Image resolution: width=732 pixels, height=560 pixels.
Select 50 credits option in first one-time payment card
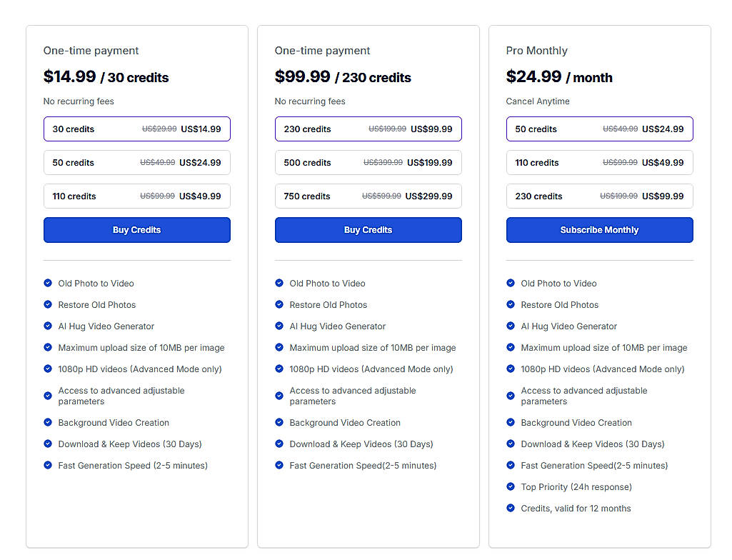point(137,163)
